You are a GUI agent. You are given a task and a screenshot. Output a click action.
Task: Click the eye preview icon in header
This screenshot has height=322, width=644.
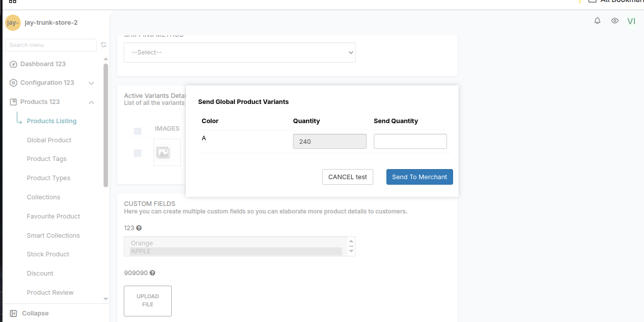point(615,21)
